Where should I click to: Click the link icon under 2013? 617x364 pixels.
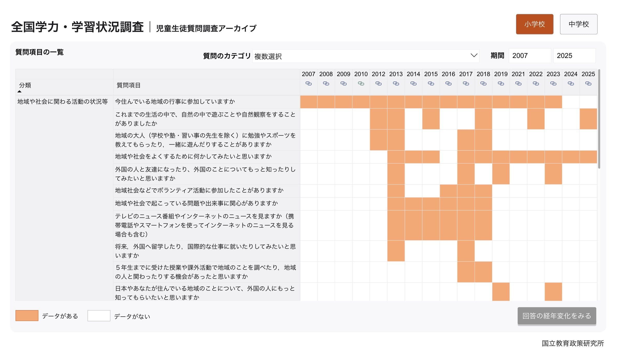pos(396,84)
